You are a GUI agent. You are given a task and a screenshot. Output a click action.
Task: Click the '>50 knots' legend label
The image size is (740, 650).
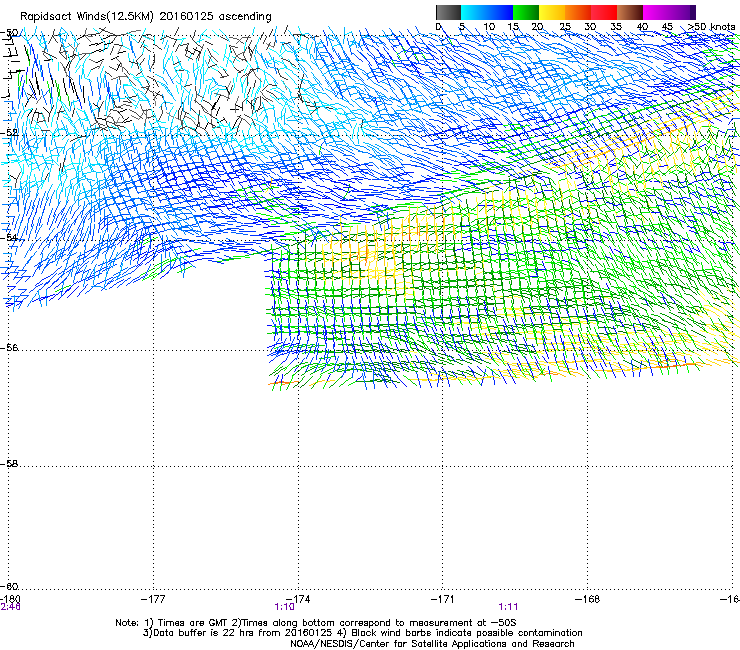(x=711, y=27)
